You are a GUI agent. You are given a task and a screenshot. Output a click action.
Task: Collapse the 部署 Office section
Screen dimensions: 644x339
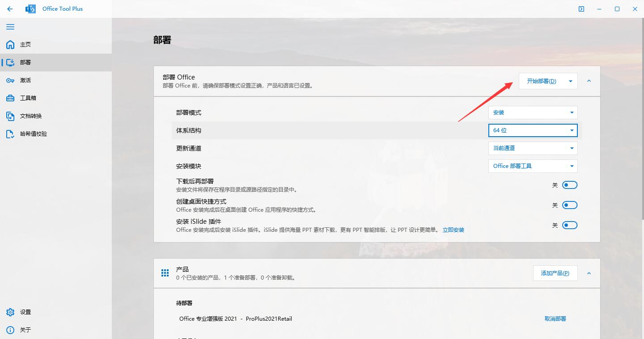pos(589,81)
